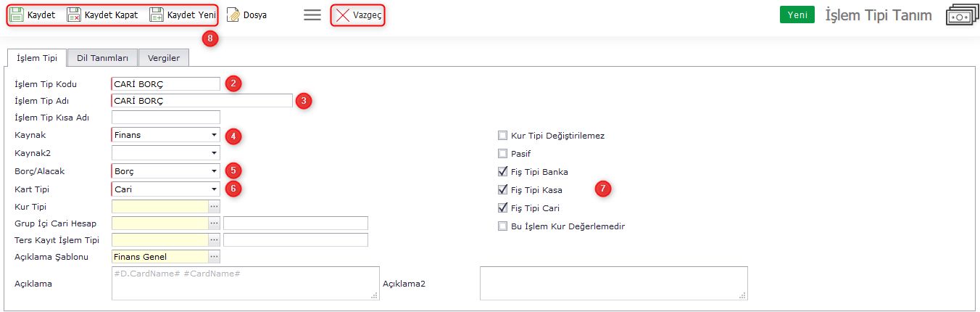This screenshot has width=980, height=312.
Task: Open the Açıklama Şablonu lookup ellipsis button
Action: click(x=214, y=256)
